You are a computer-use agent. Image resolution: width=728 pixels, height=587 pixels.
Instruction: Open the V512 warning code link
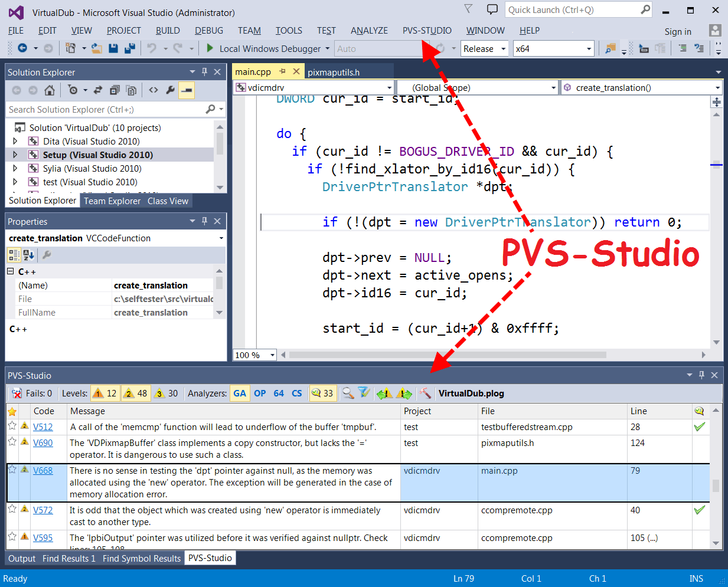tap(43, 427)
